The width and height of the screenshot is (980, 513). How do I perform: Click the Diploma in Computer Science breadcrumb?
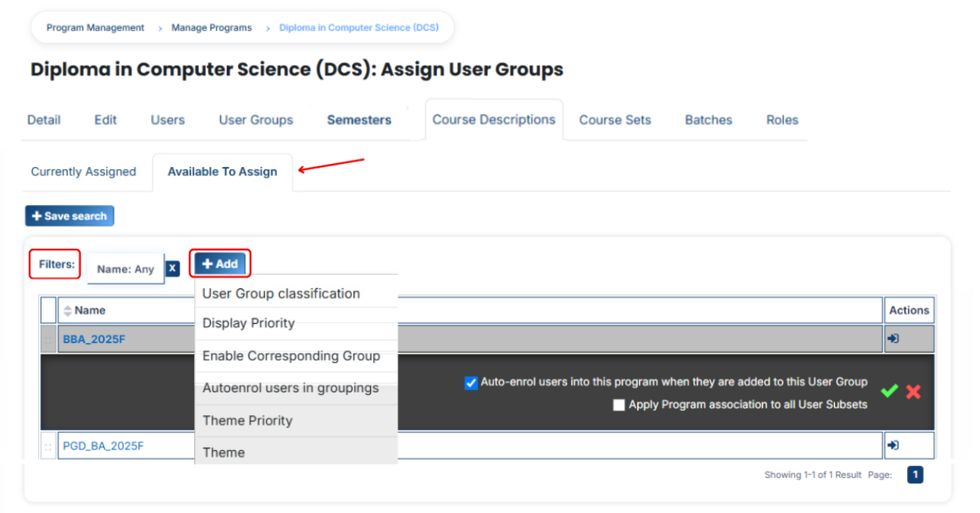click(x=359, y=28)
